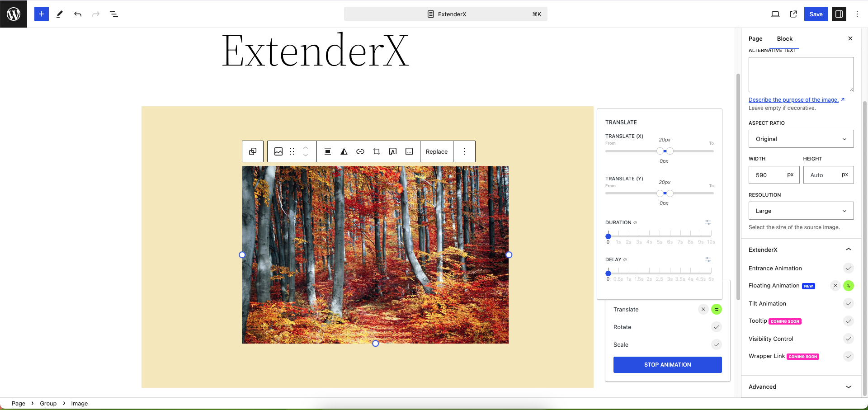Open Delay advanced settings icon
This screenshot has height=410, width=868.
click(x=708, y=259)
